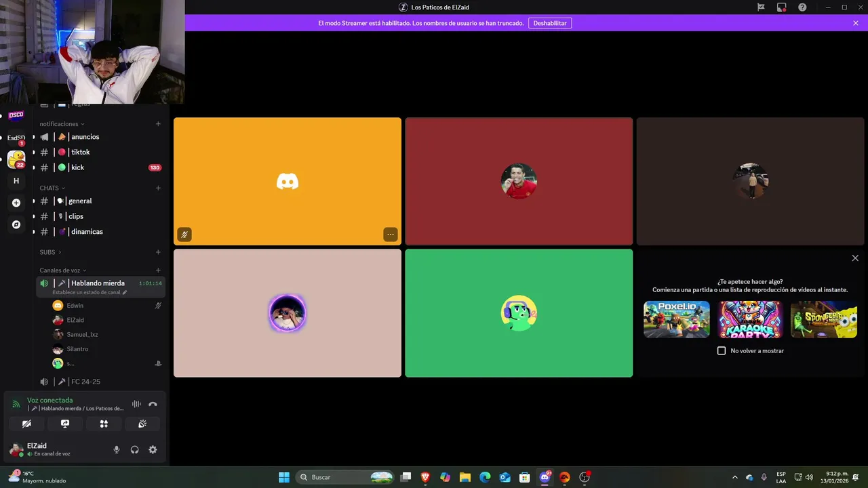The image size is (868, 488).
Task: Click the muted mic badge on orange tile
Action: coord(184,235)
